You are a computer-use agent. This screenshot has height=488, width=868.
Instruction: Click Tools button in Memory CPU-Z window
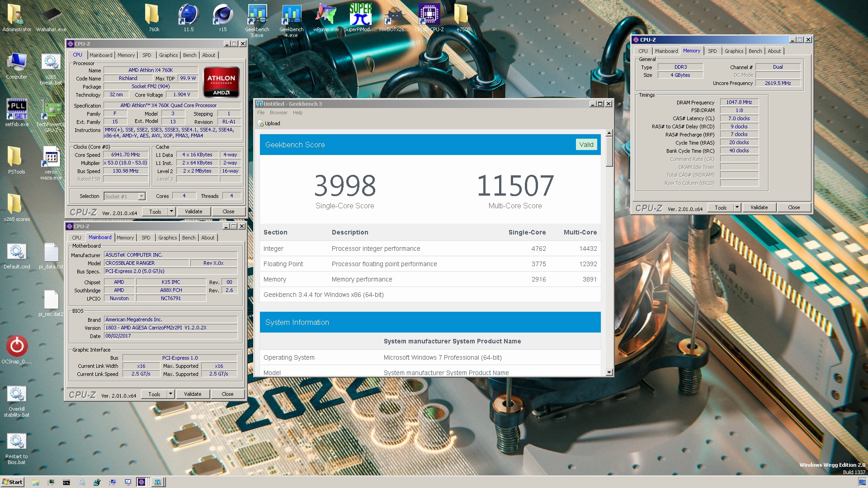(x=721, y=207)
